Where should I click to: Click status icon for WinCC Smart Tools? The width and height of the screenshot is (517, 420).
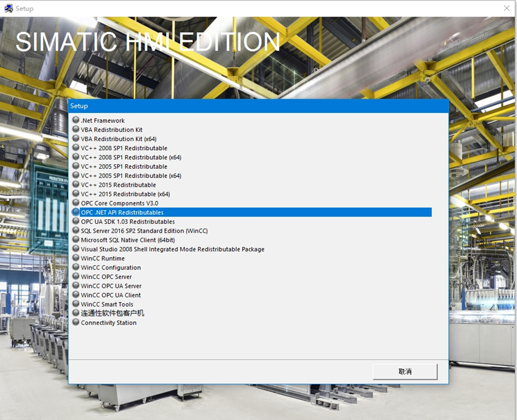pos(76,304)
